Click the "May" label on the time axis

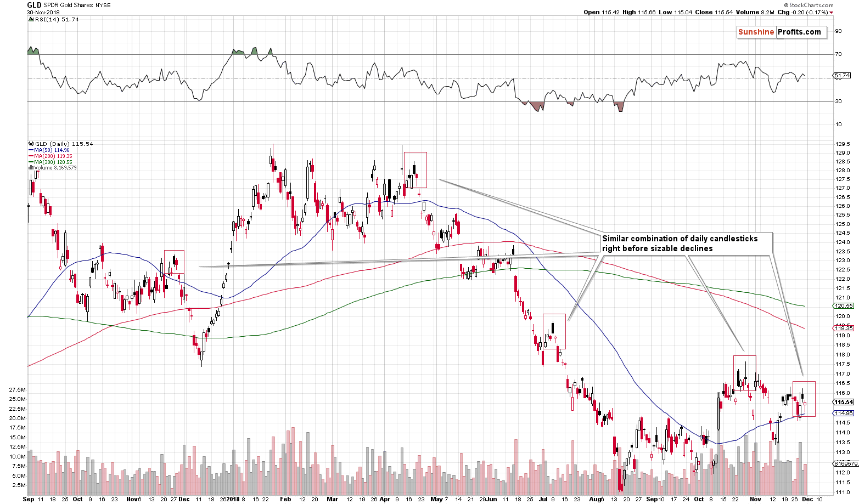(x=436, y=500)
